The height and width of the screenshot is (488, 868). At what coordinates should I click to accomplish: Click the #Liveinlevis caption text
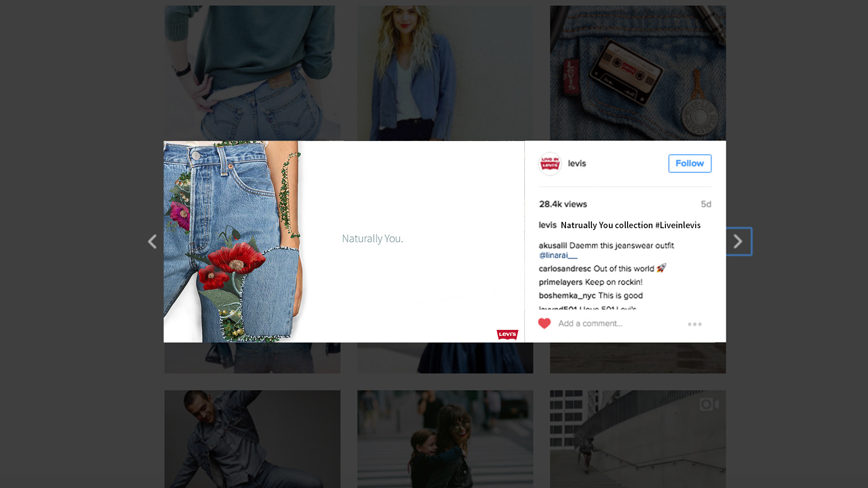(x=678, y=225)
